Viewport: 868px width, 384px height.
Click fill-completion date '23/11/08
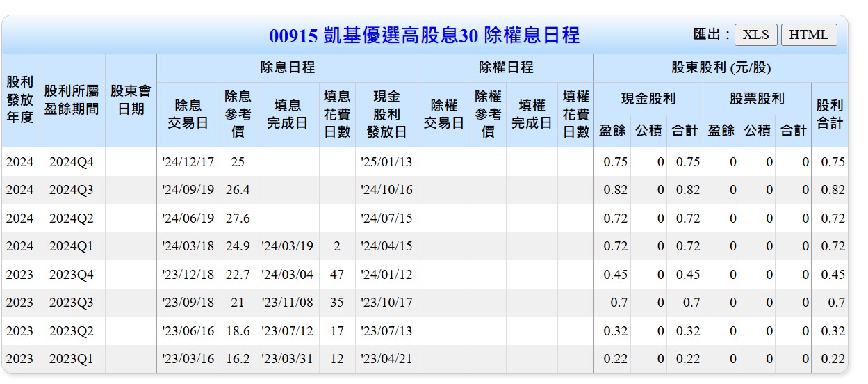[x=288, y=303]
